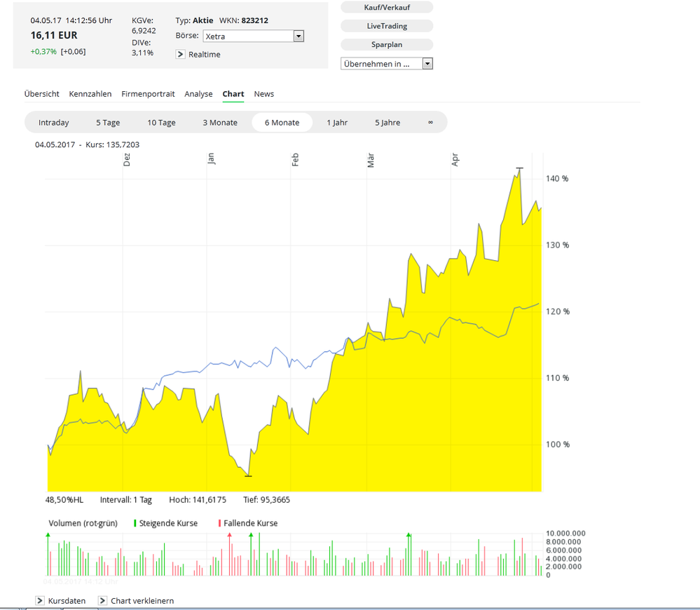Click the chart high point marker
Viewport: 700px width, 610px height.
pos(519,168)
